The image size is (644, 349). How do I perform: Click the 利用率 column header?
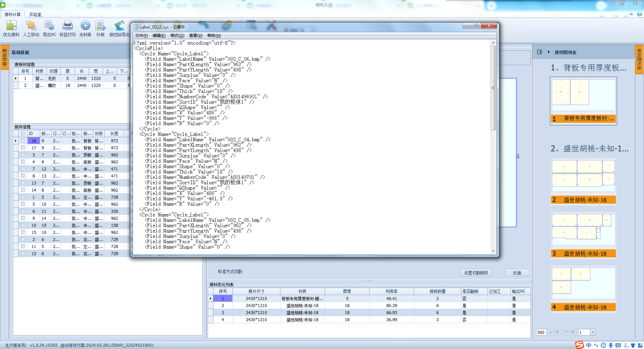point(392,291)
